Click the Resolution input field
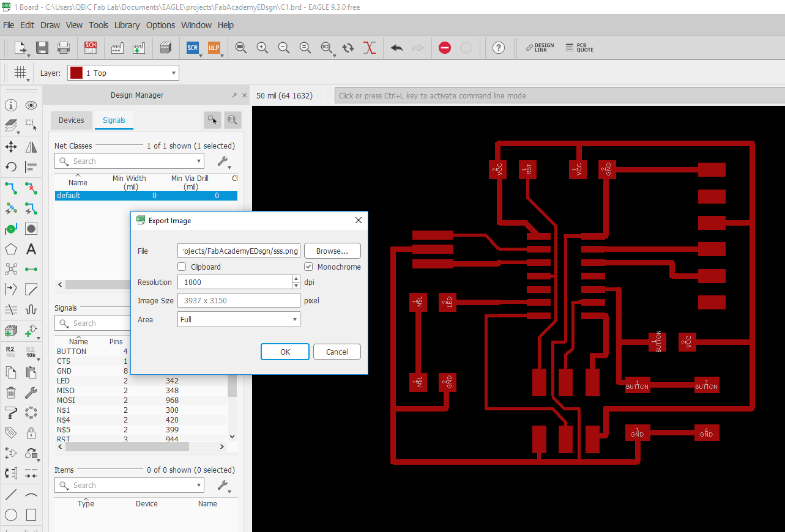785x532 pixels. [x=234, y=282]
